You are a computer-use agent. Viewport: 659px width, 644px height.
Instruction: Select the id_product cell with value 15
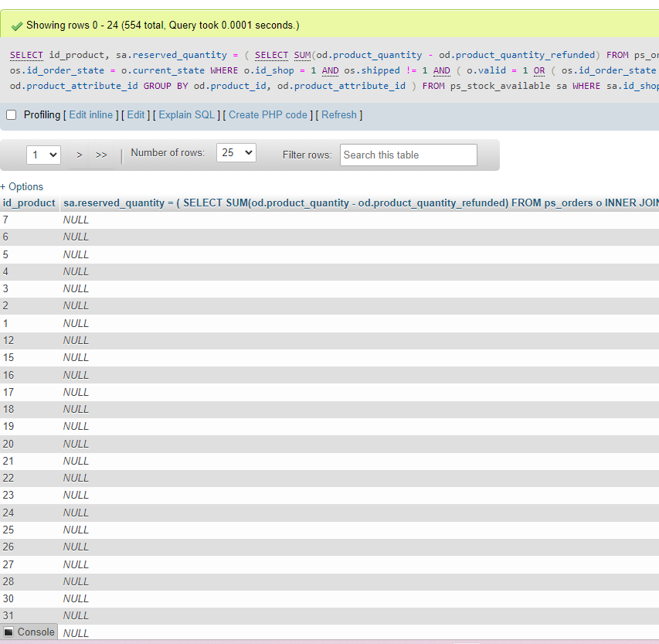pyautogui.click(x=29, y=357)
